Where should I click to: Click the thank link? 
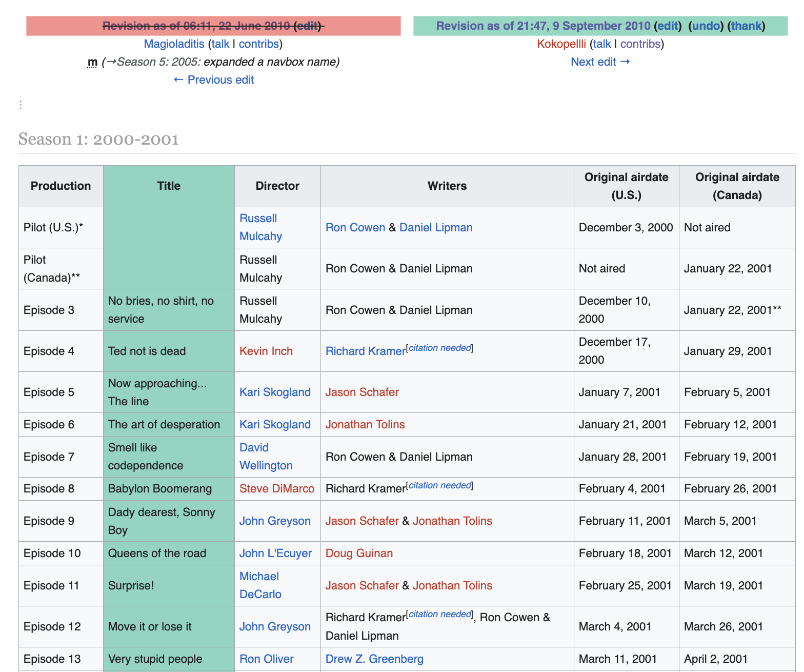(746, 26)
